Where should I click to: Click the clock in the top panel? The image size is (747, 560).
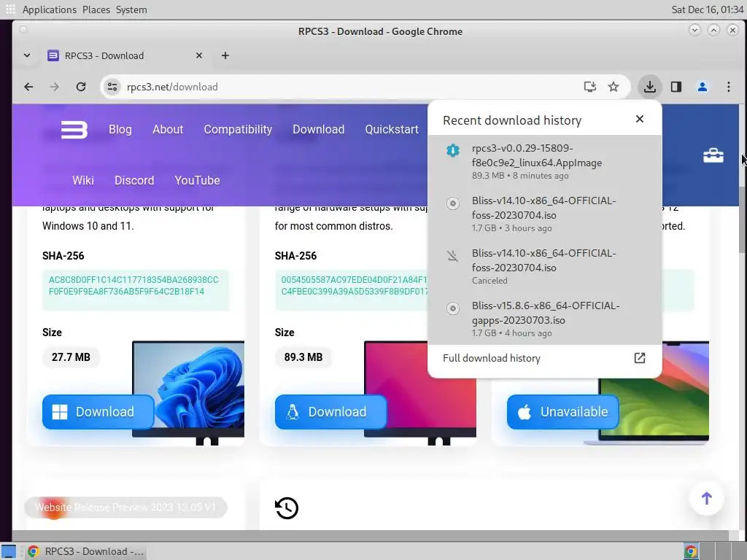707,9
